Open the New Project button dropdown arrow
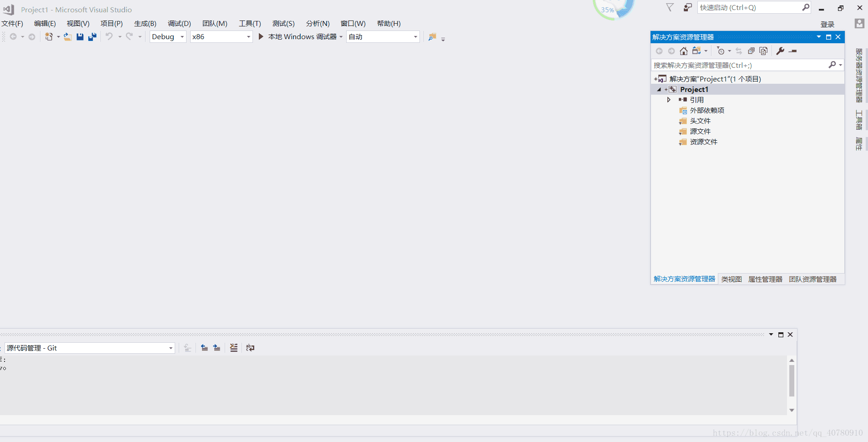 pos(58,37)
